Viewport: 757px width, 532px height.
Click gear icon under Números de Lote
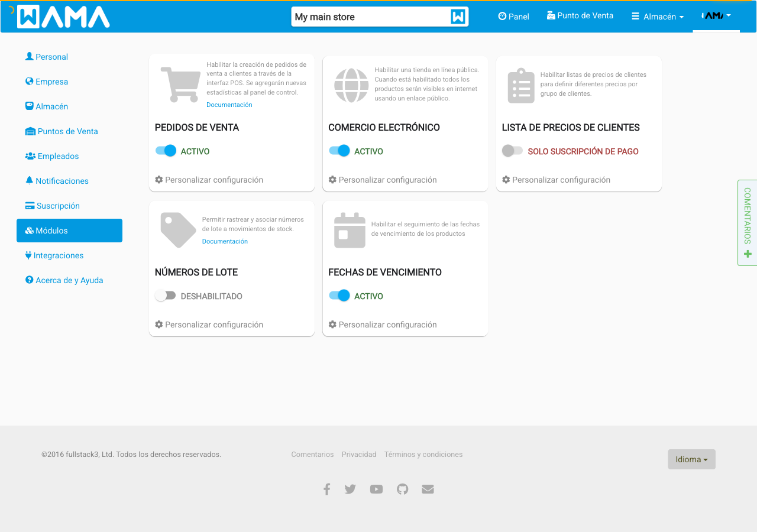(x=158, y=325)
